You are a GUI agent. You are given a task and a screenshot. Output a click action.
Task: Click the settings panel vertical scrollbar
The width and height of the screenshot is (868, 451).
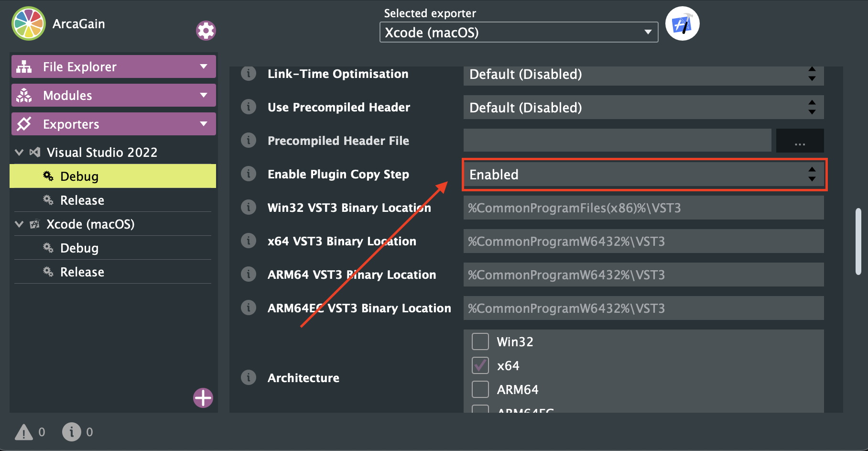click(x=858, y=242)
